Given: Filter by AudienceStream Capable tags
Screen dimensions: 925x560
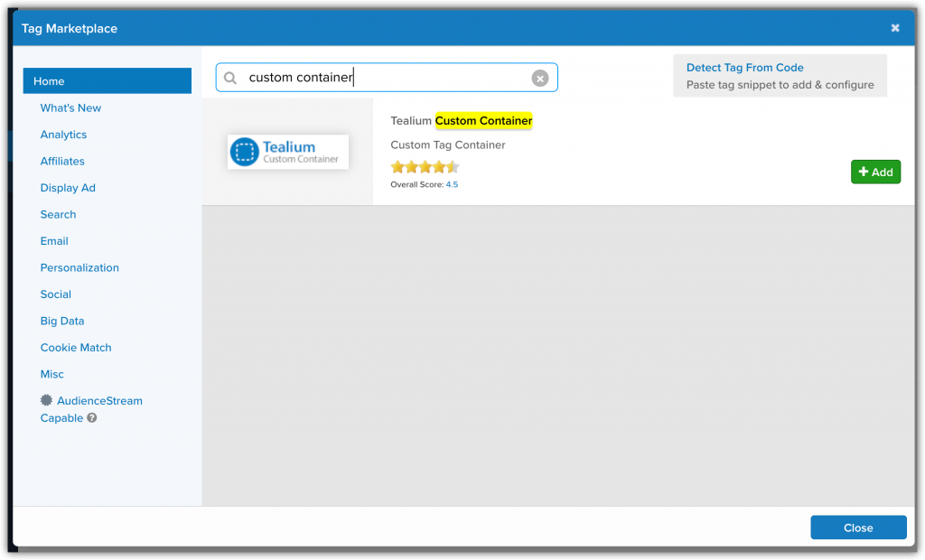Looking at the screenshot, I should click(x=91, y=409).
